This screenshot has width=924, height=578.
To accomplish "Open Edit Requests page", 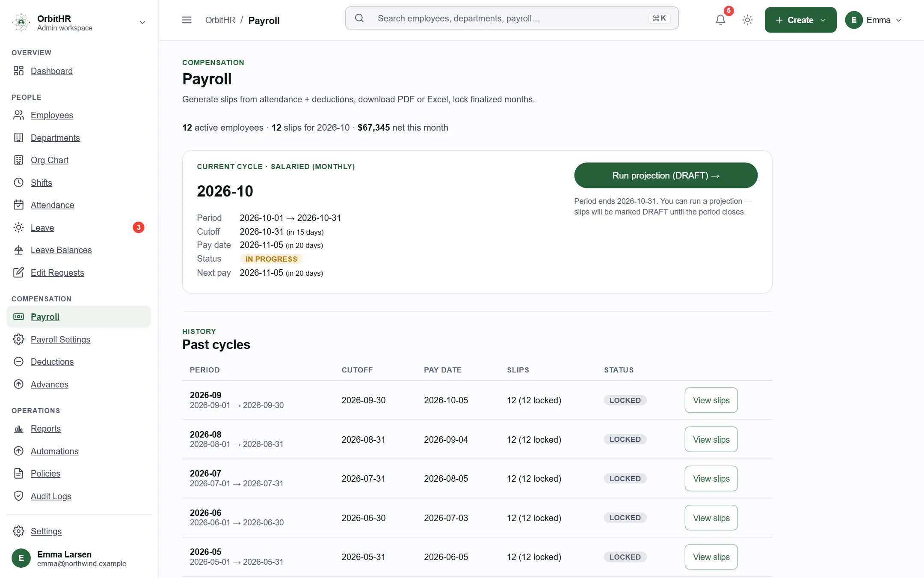I will coord(57,272).
